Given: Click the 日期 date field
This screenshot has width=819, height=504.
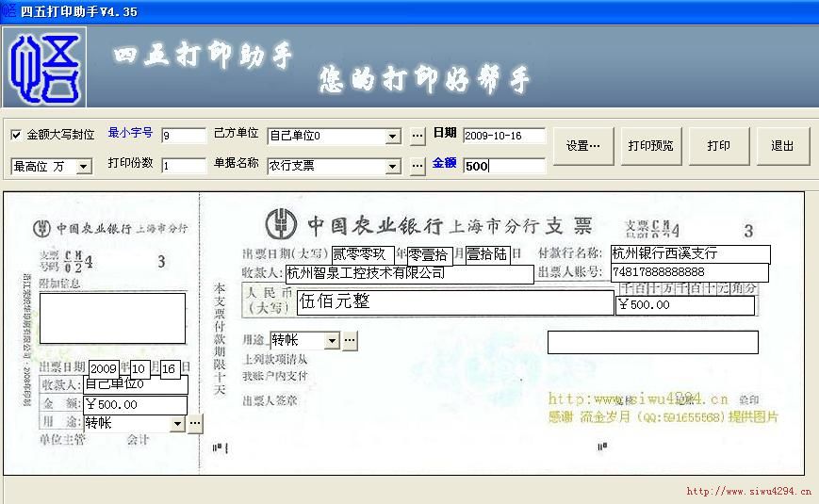Looking at the screenshot, I should click(x=503, y=136).
